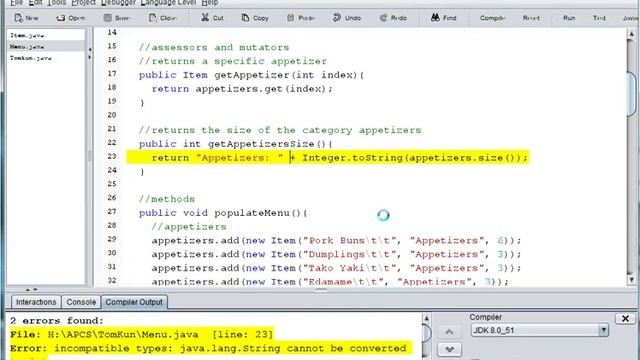640x360 pixels.
Task: Open the Debugger menu
Action: (118, 3)
